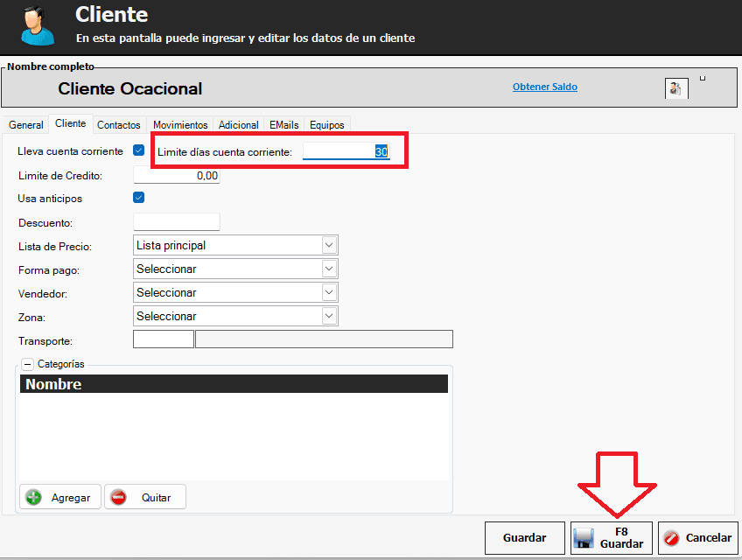Click the Limite días cuenta corriente field
This screenshot has width=742, height=560.
346,152
